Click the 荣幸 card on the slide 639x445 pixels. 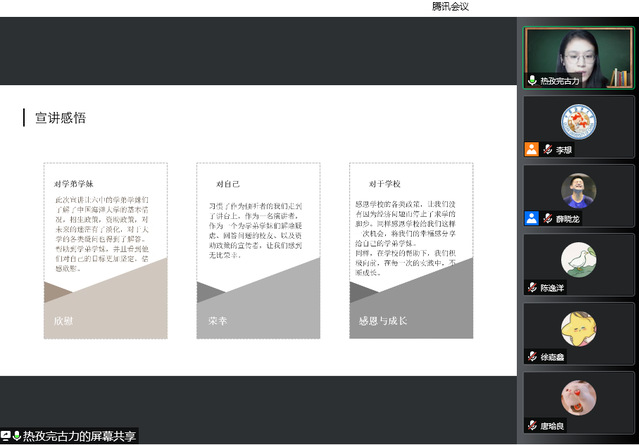pyautogui.click(x=258, y=250)
